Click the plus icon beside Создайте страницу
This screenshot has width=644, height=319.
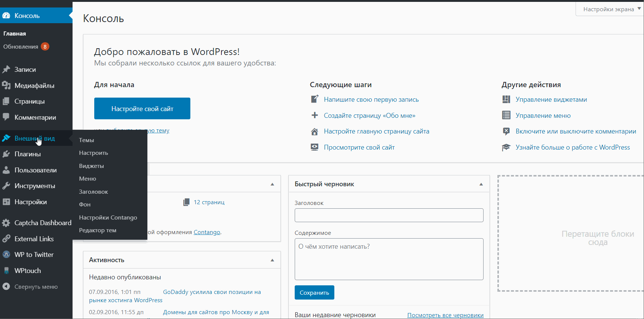tap(315, 115)
